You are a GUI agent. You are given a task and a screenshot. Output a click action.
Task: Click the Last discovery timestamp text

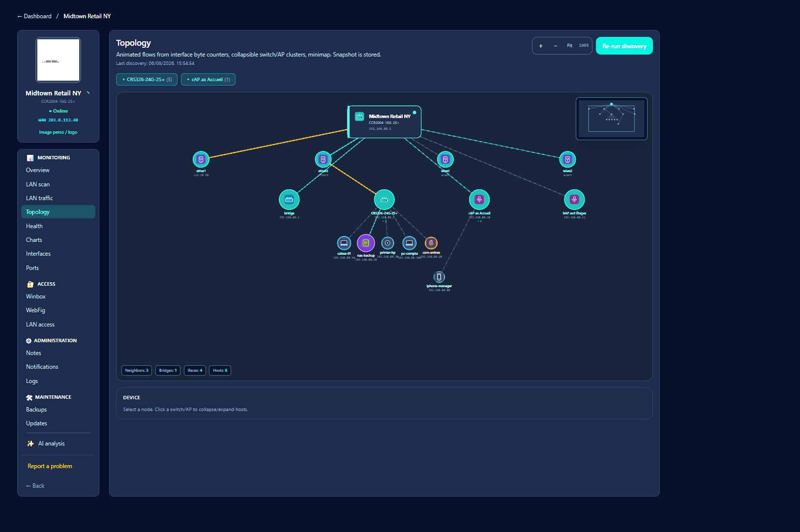click(155, 63)
